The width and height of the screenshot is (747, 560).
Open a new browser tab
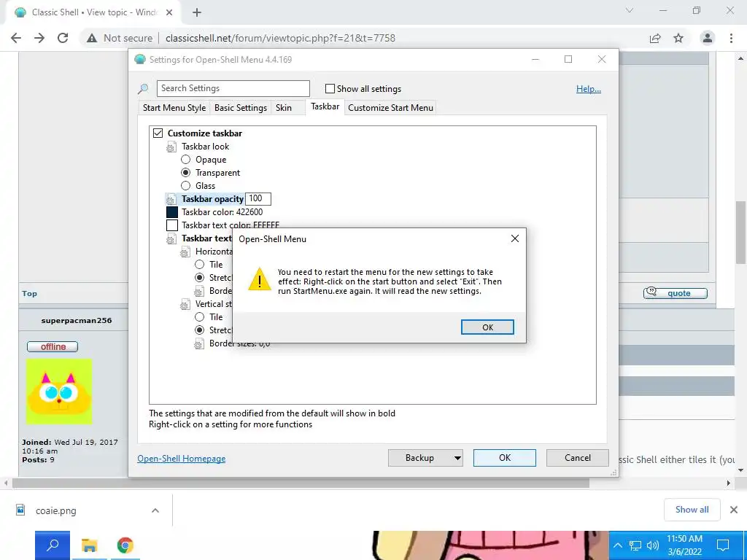click(x=197, y=13)
